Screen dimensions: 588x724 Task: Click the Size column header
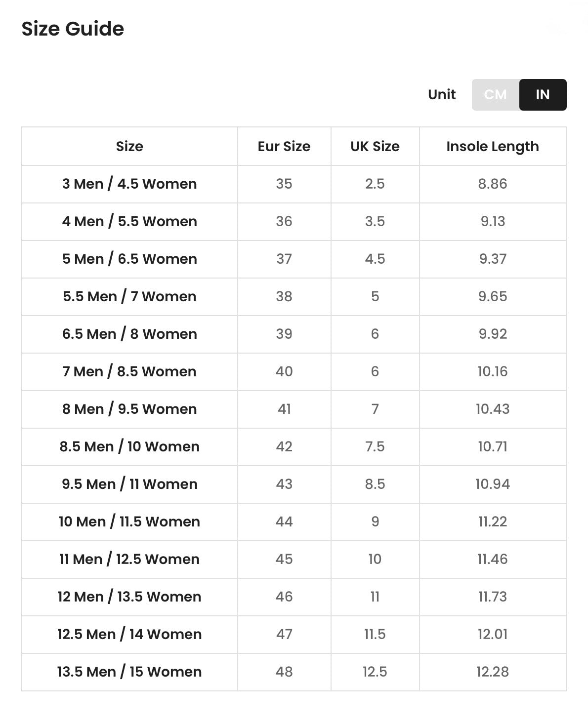click(129, 146)
